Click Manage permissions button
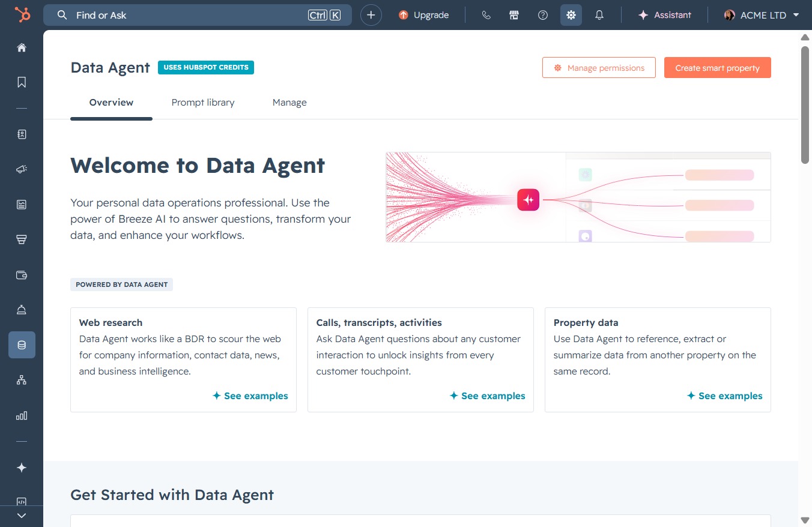The image size is (812, 527). point(599,68)
